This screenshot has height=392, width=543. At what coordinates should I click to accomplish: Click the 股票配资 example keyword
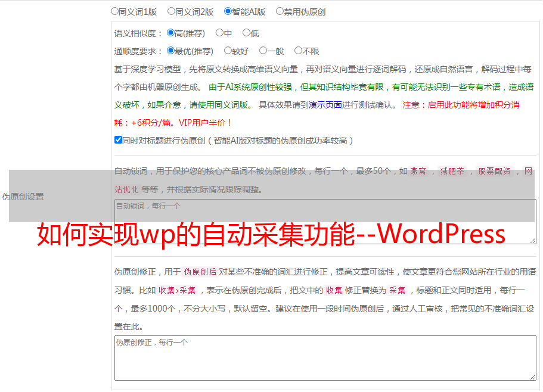495,171
